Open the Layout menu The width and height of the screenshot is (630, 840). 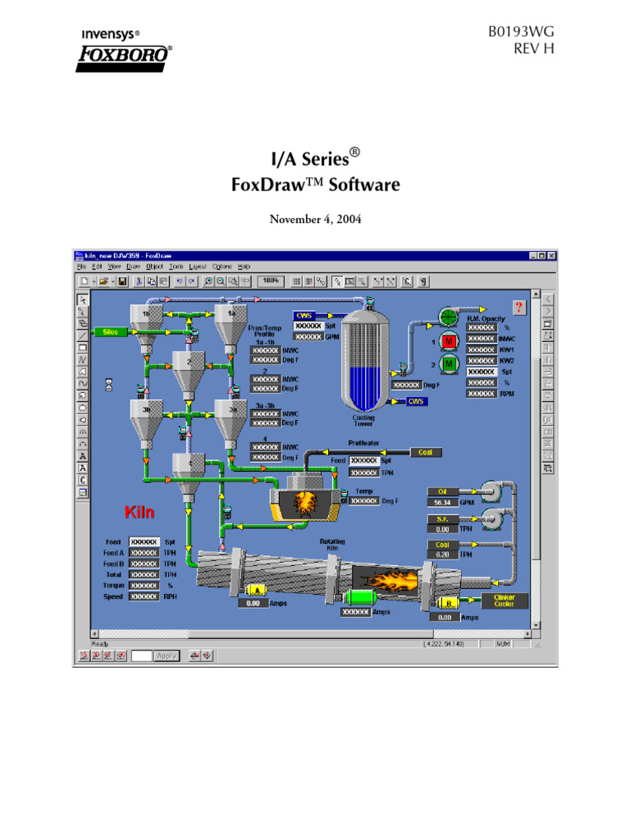198,267
